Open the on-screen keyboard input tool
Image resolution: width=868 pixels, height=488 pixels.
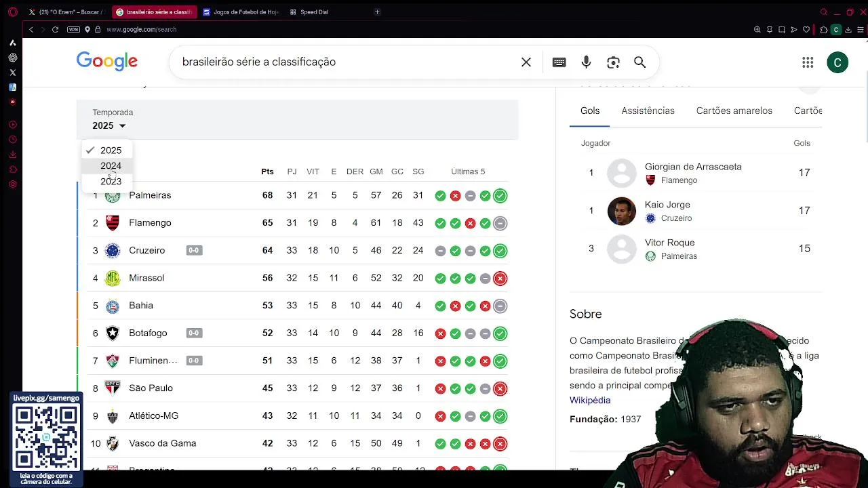click(559, 62)
